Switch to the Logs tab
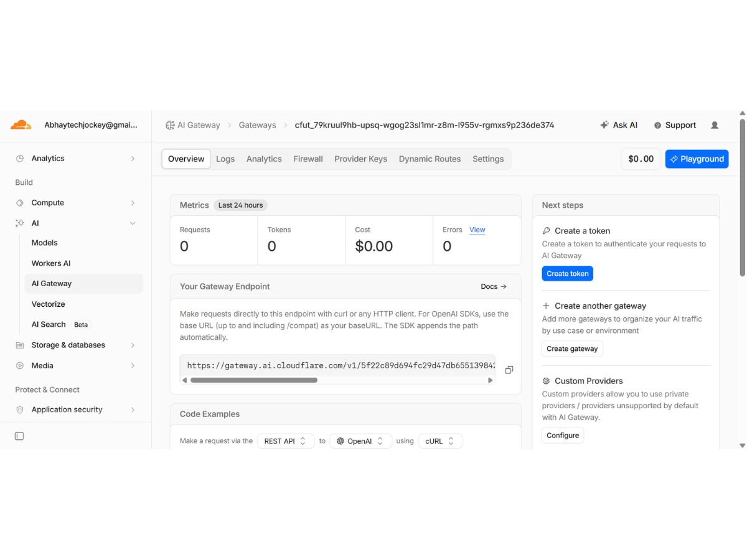Viewport: 747px width, 560px height. tap(225, 159)
